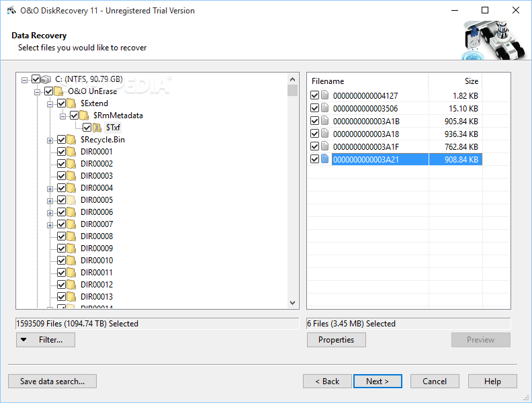This screenshot has height=403, width=532.
Task: Open the Filter dropdown button
Action: tap(46, 340)
